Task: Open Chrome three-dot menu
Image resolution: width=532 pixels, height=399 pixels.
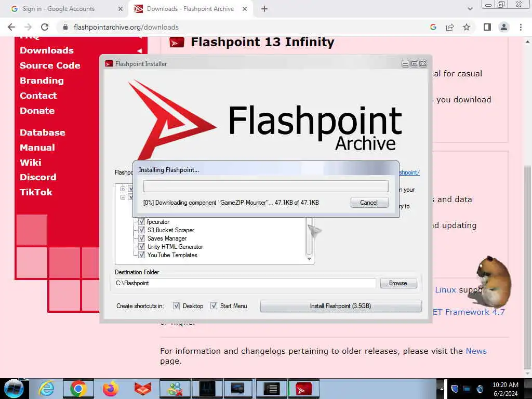Action: [521, 27]
